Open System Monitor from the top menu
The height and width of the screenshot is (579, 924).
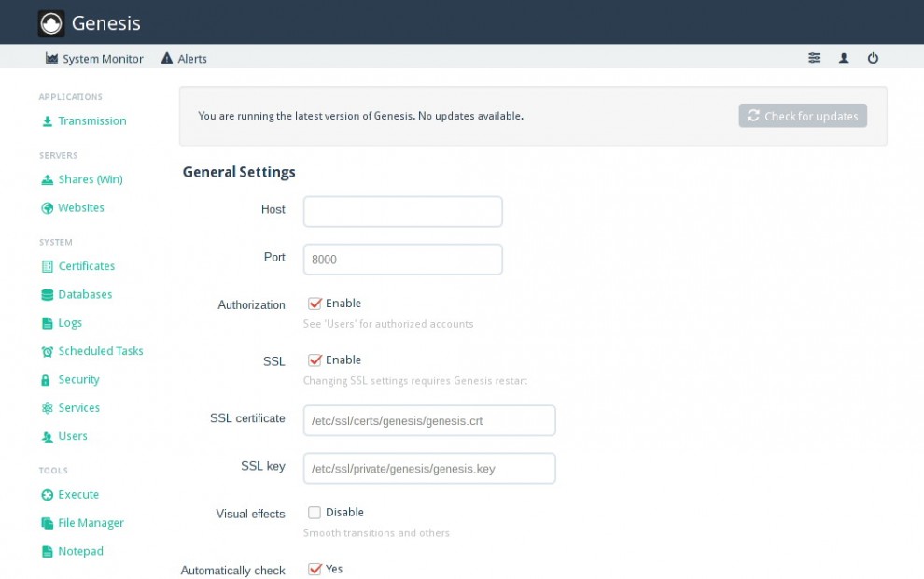94,59
